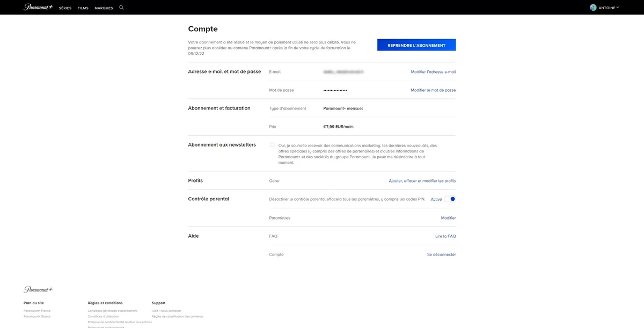Click the €7,99 EUR/mois price
This screenshot has height=328, width=644.
coord(338,127)
